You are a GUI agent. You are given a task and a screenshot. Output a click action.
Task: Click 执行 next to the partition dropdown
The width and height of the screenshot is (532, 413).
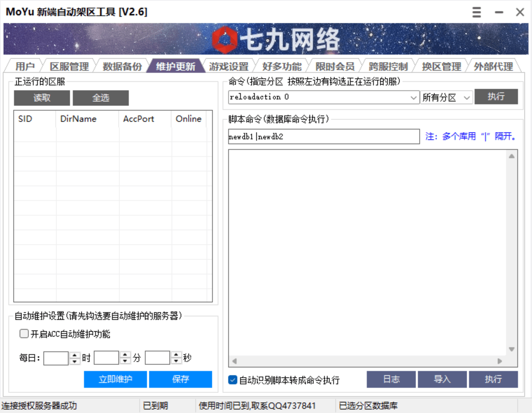click(x=496, y=97)
